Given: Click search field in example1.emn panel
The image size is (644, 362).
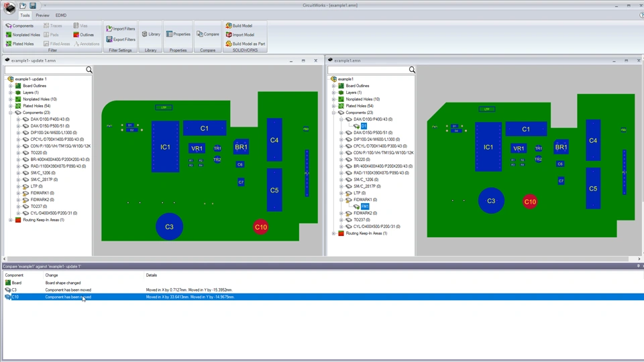Looking at the screenshot, I should pyautogui.click(x=368, y=70).
